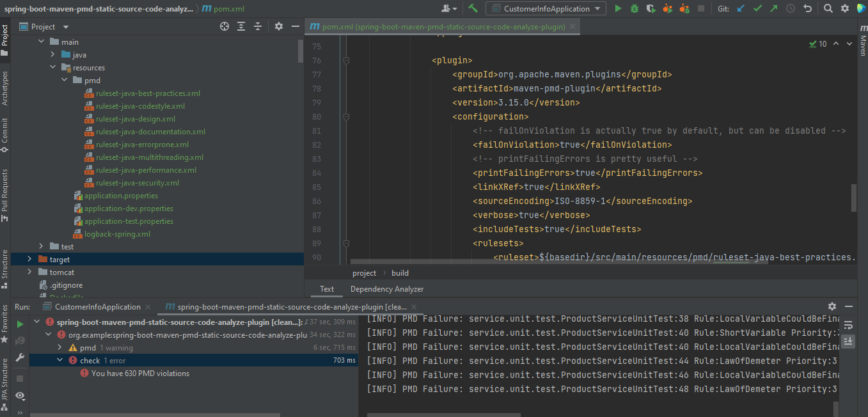Rerun Maven build in Run panel
The height and width of the screenshot is (417, 868).
pos(20,324)
